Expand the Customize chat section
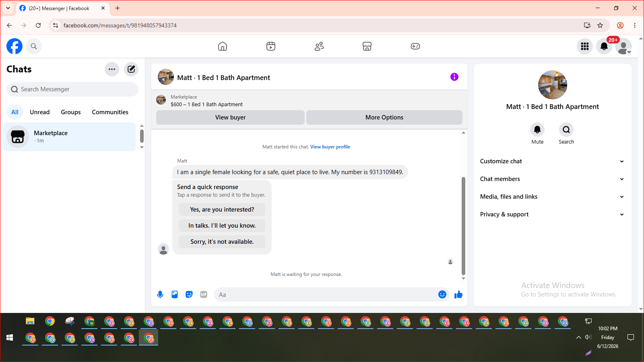 [x=553, y=161]
